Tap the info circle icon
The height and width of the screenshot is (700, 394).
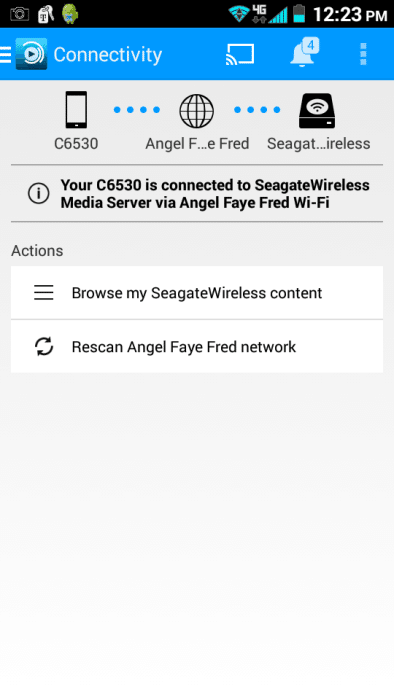point(38,194)
